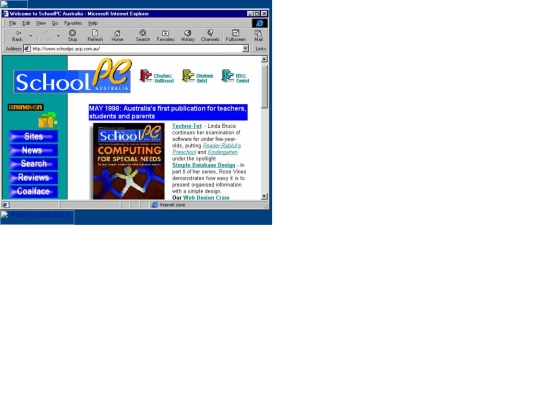
Task: Click the small house icon in sidebar
Action: click(48, 120)
